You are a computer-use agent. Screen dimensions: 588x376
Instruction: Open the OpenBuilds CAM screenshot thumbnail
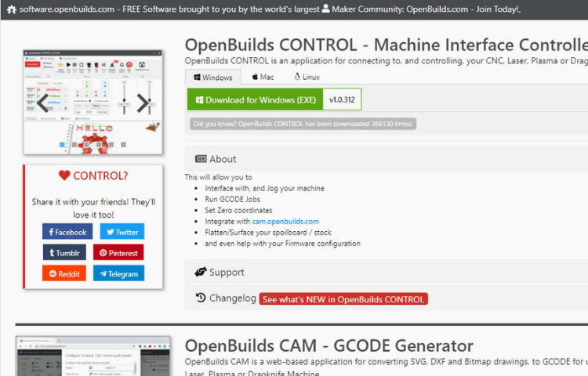point(93,356)
